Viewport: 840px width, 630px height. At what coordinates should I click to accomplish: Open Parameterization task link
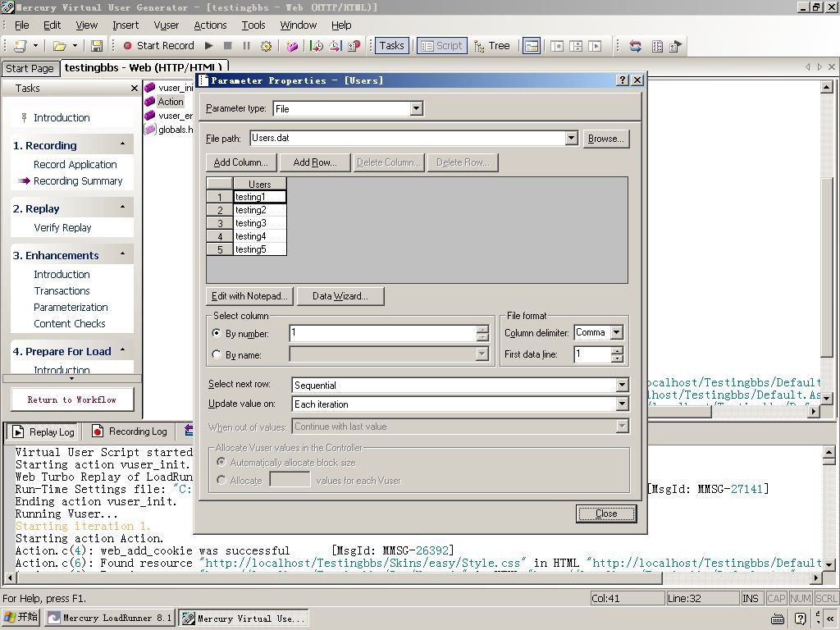[x=71, y=308]
